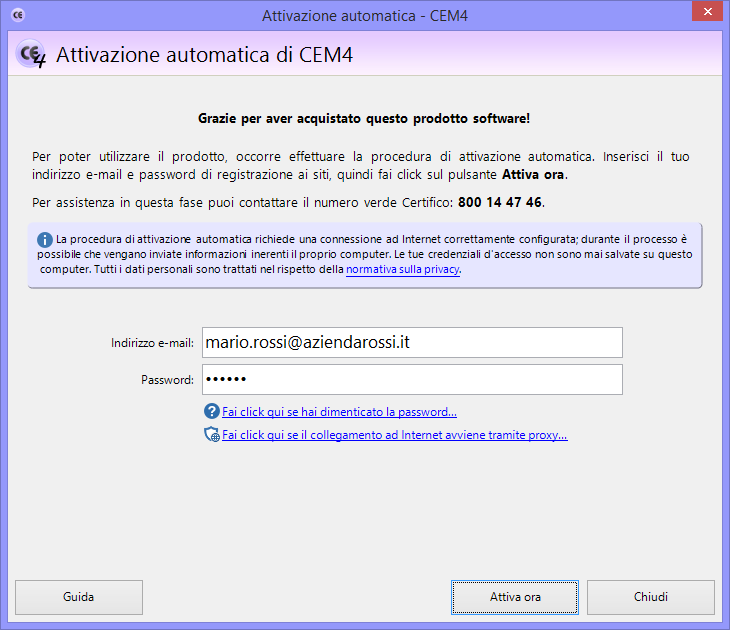Click the heading 'Grazie per aver acquistato questo prodotto software!'

coord(364,119)
